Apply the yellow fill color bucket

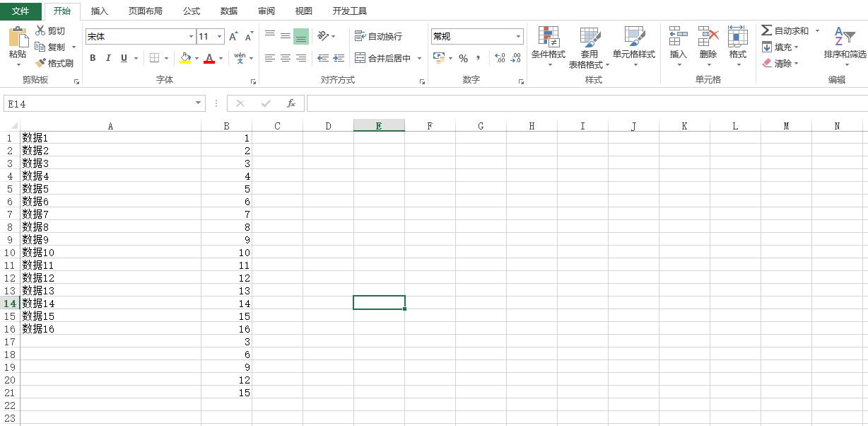[x=185, y=58]
